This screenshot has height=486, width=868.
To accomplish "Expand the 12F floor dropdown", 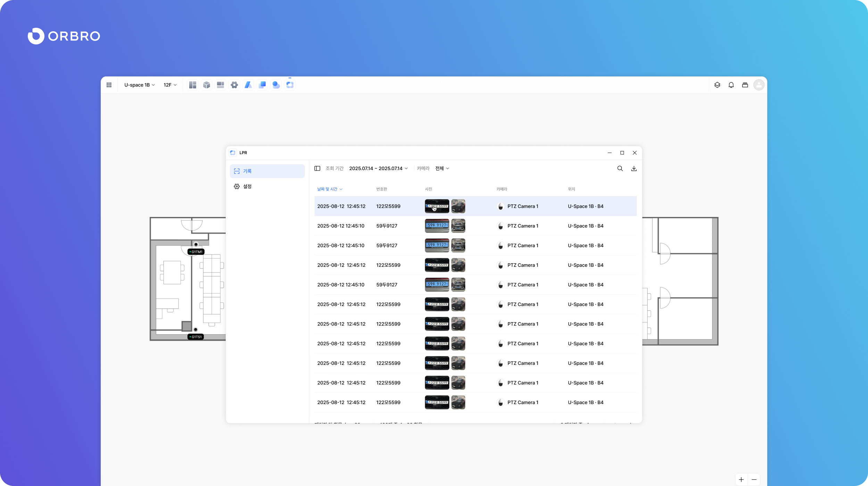I will (170, 85).
